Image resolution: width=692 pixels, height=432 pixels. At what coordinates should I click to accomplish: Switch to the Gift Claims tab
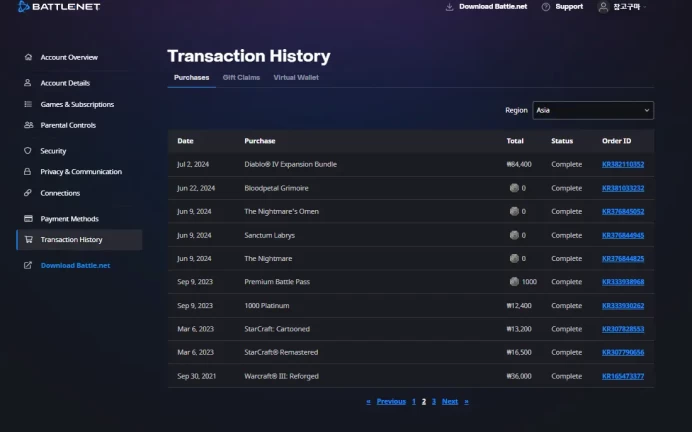pos(241,78)
